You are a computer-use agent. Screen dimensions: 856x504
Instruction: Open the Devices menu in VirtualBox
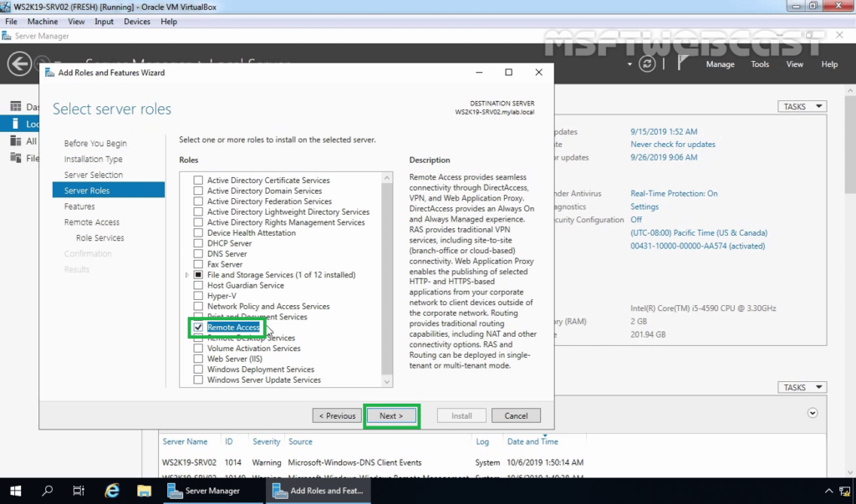tap(137, 21)
